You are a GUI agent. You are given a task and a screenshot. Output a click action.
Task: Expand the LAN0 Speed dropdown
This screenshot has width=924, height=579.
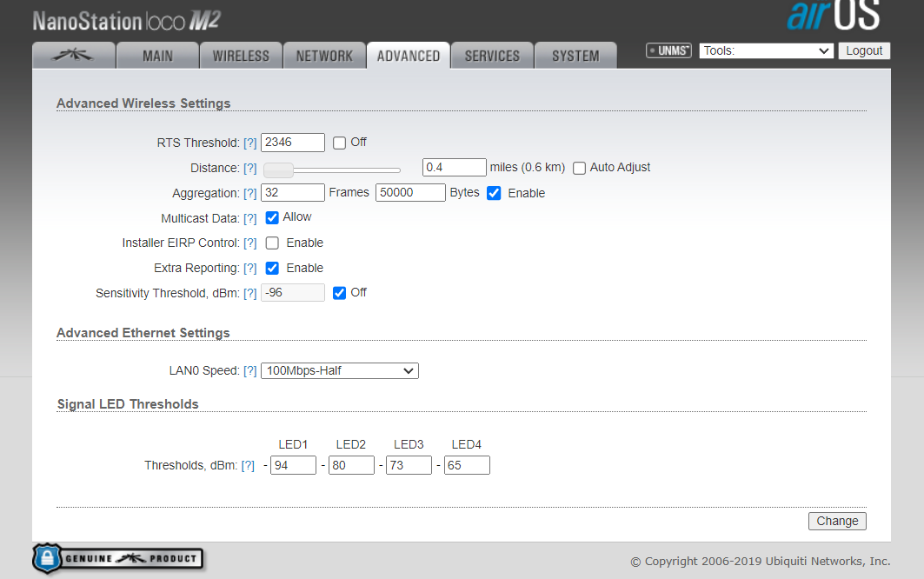tap(339, 371)
